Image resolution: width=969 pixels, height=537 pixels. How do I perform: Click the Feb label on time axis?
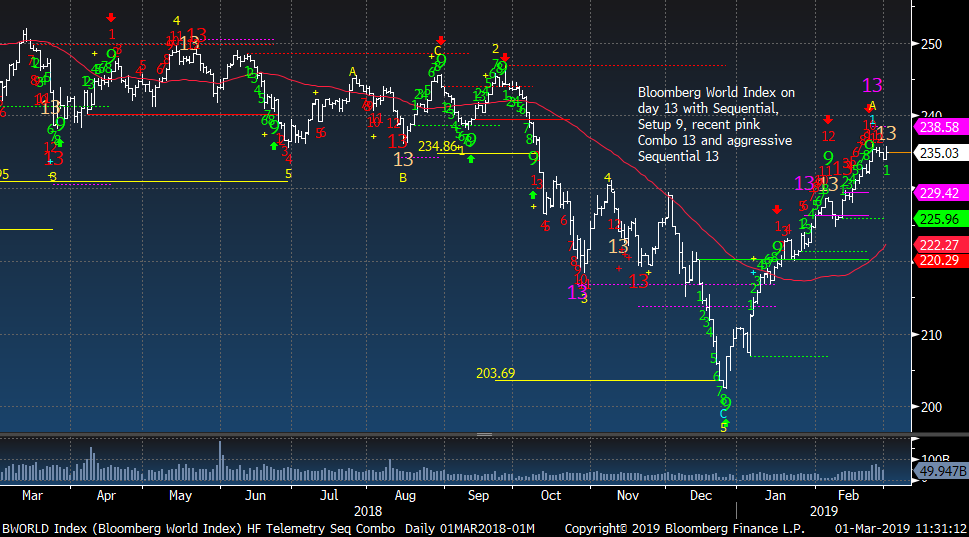[848, 496]
